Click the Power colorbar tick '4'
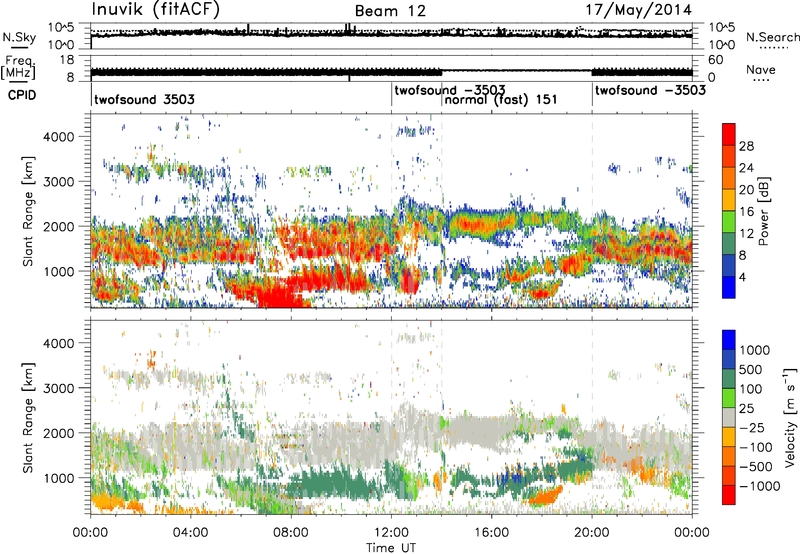 (x=742, y=277)
